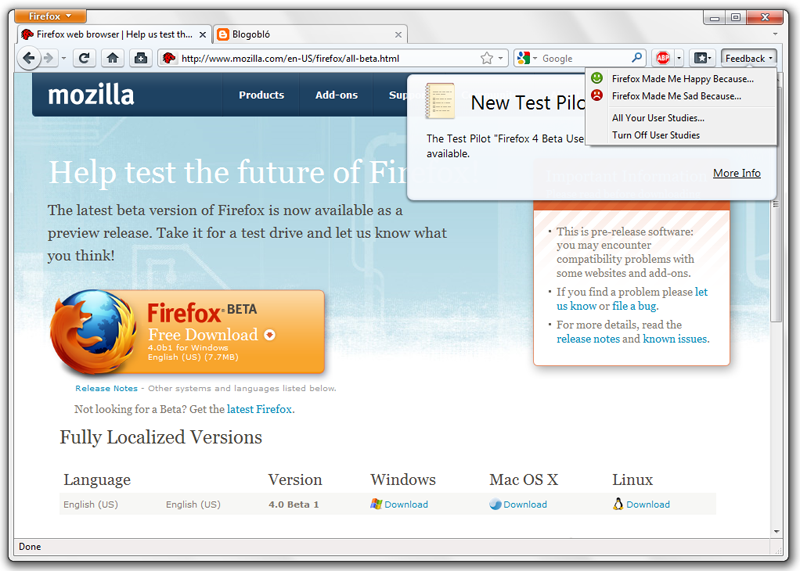Open the Adblock Plus dropdown arrow
Image resolution: width=800 pixels, height=571 pixels.
click(x=679, y=58)
